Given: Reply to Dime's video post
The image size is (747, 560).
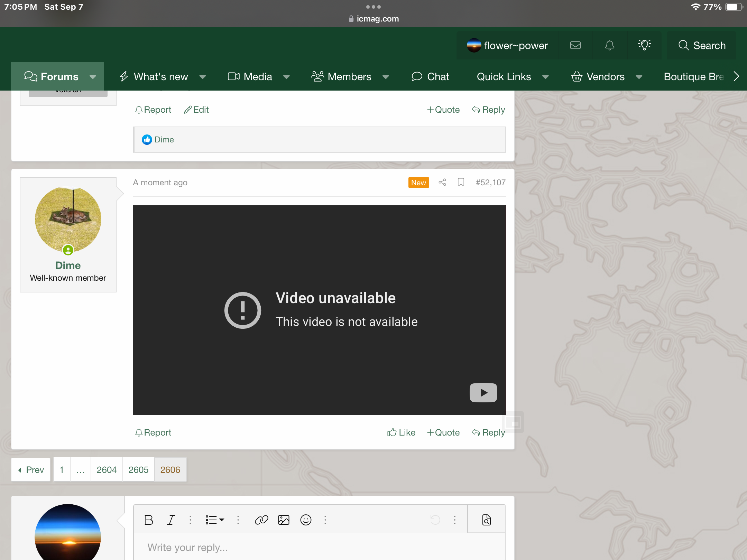Looking at the screenshot, I should click(488, 432).
